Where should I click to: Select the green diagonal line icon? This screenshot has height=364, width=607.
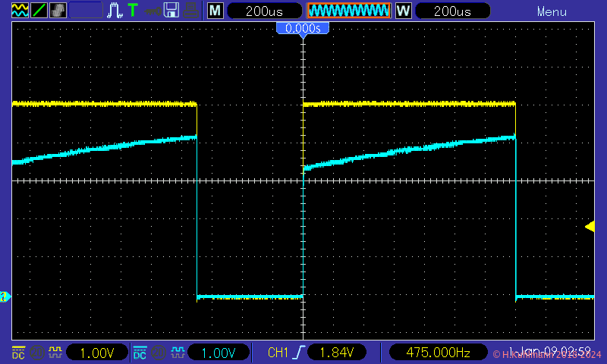[39, 11]
